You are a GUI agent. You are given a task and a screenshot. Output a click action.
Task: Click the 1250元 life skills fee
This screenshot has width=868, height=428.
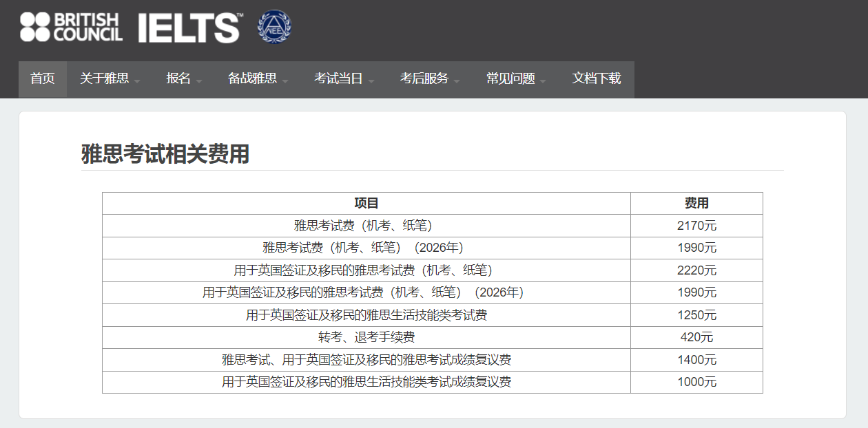696,315
